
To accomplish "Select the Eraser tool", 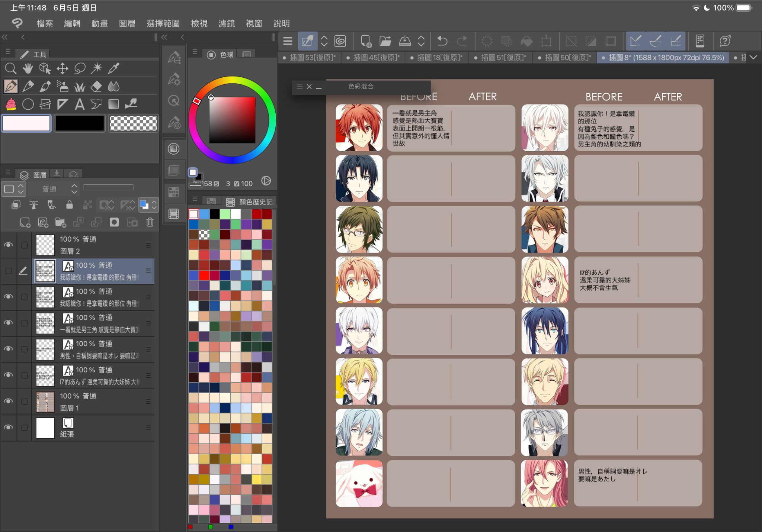I will 96,86.
